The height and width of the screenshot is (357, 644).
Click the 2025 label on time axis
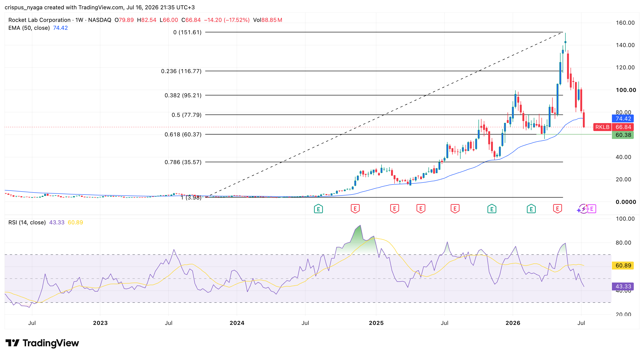click(376, 323)
